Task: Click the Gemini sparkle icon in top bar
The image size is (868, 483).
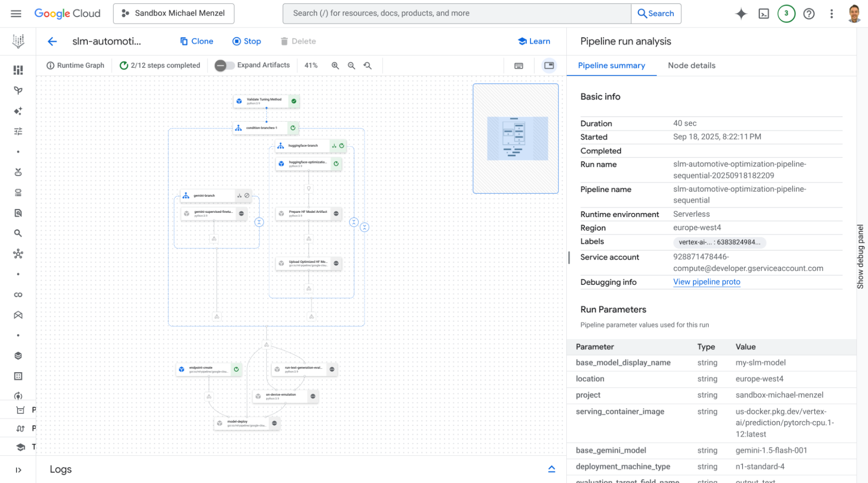Action: [741, 13]
